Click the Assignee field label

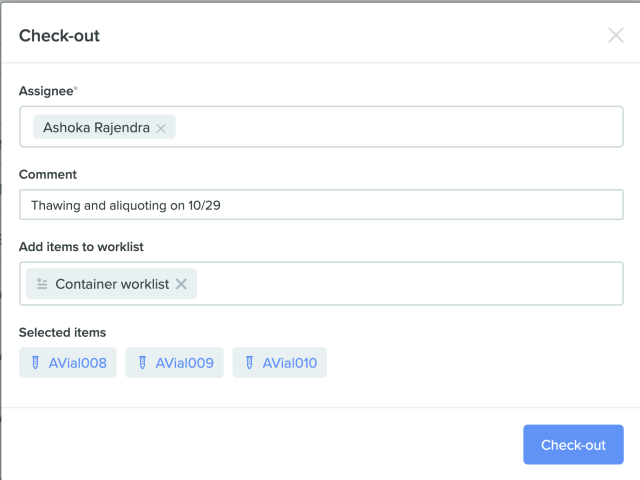47,91
